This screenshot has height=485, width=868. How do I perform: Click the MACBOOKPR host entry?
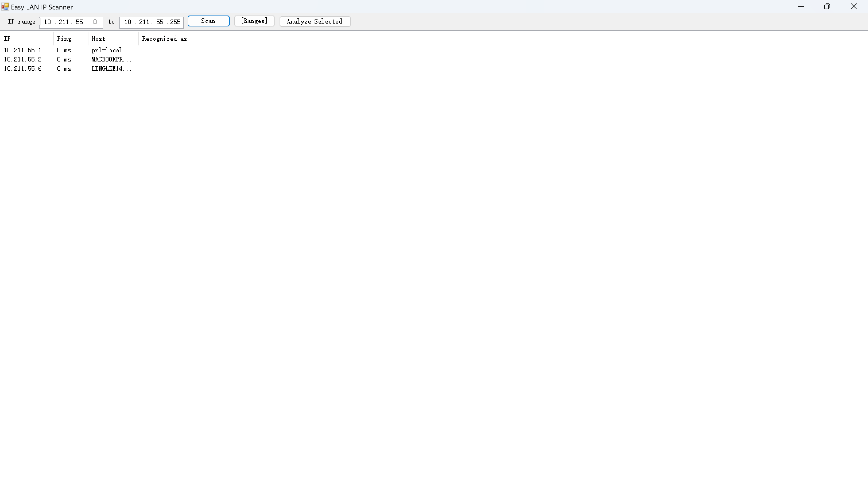[111, 59]
